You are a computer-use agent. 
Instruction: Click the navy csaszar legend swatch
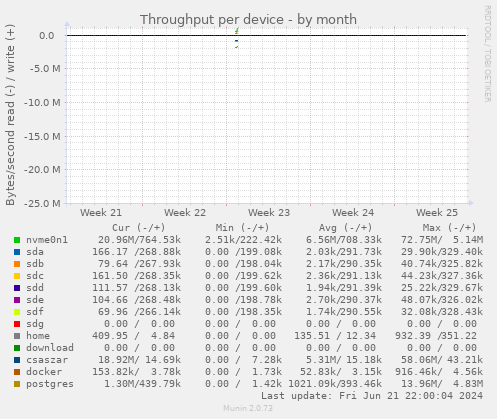(17, 360)
